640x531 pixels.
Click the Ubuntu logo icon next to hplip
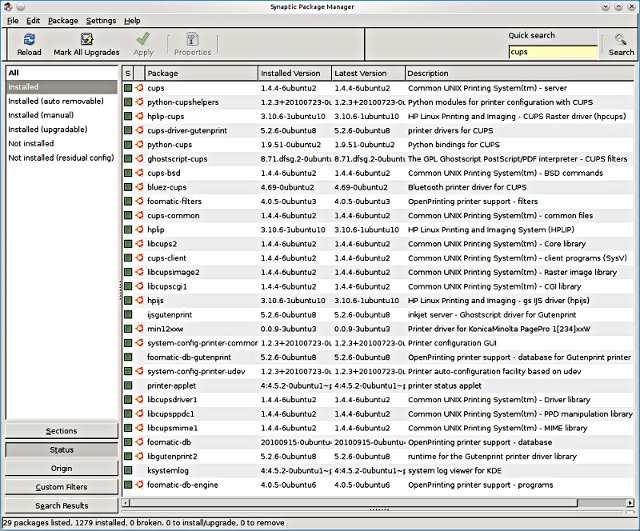click(139, 229)
